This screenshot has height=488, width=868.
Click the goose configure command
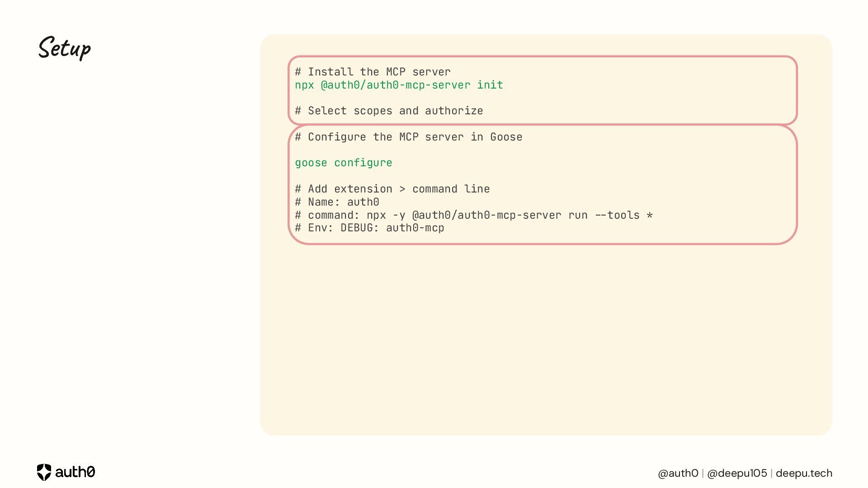click(344, 163)
